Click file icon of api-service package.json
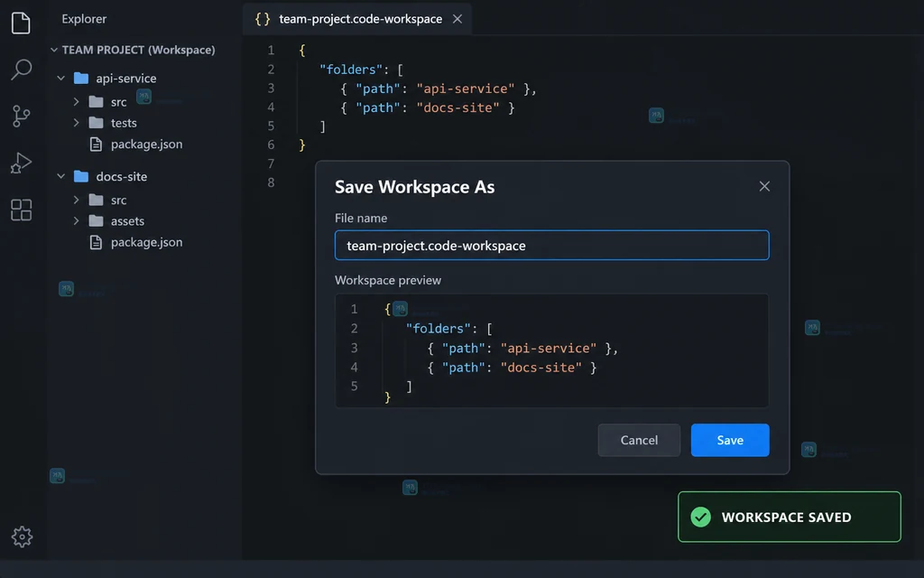The width and height of the screenshot is (924, 578). pyautogui.click(x=96, y=144)
